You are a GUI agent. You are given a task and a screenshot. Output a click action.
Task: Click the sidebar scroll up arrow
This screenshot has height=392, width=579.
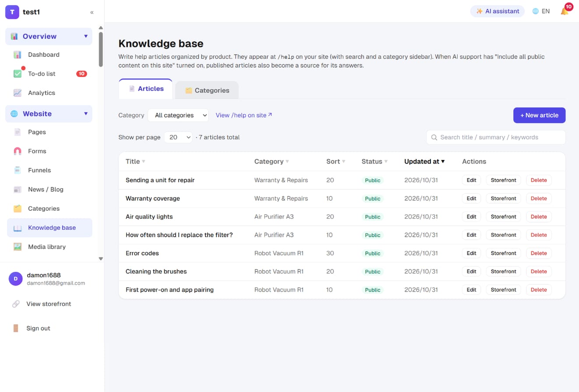click(101, 28)
